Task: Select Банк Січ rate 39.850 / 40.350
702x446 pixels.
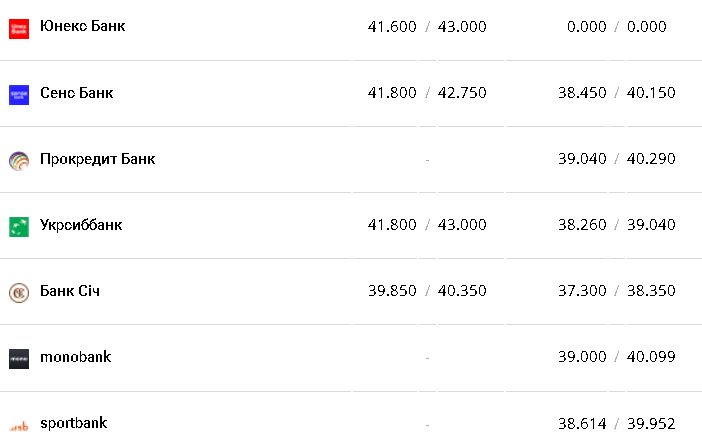Action: (x=427, y=291)
